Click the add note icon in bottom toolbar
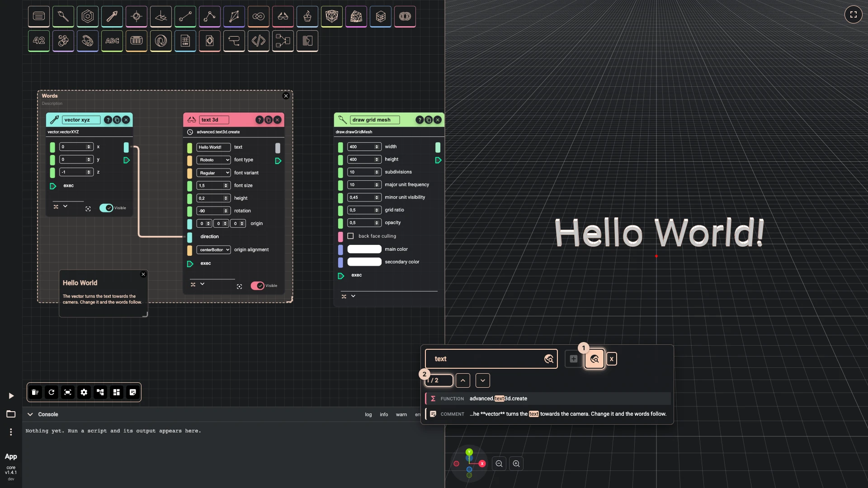 133,392
